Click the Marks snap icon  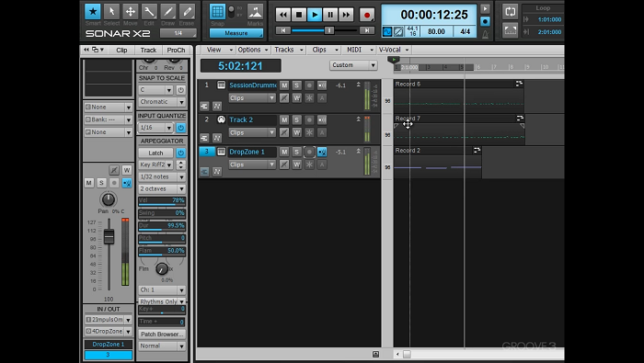pyautogui.click(x=255, y=12)
